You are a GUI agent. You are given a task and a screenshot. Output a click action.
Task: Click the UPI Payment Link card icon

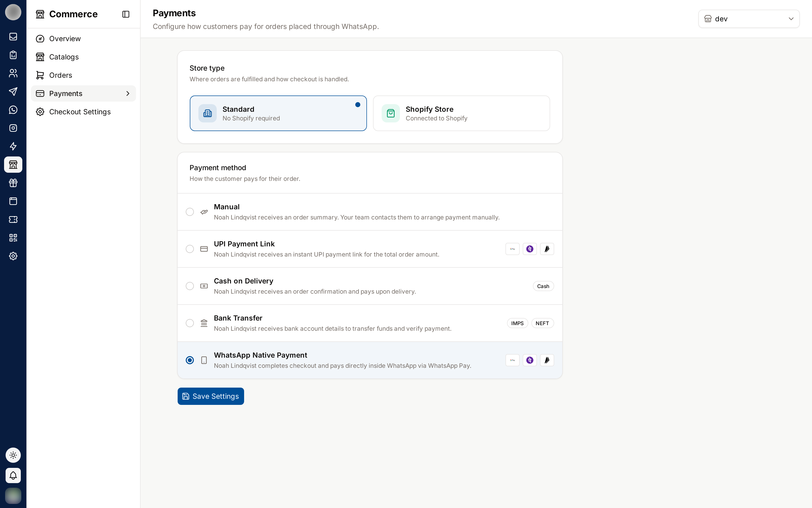204,249
